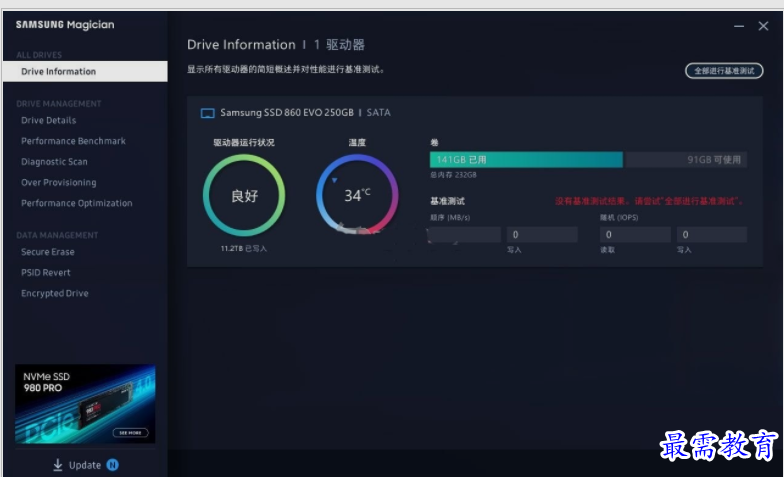The height and width of the screenshot is (477, 784).
Task: Click the 全部进行基准测试 benchmark-all button
Action: [723, 71]
